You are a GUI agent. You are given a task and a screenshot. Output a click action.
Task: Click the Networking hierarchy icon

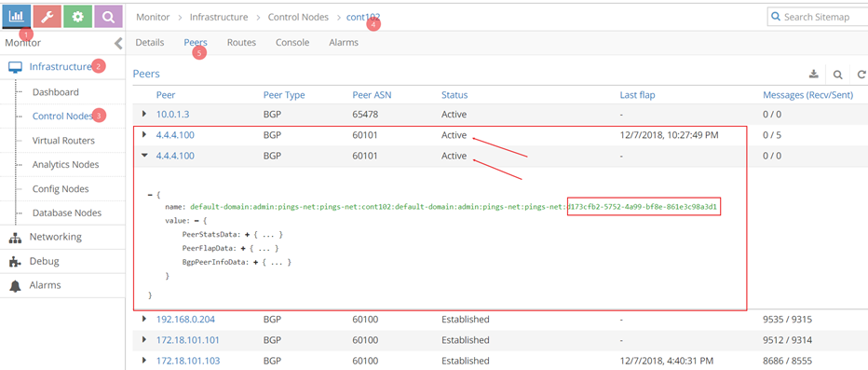pos(16,238)
